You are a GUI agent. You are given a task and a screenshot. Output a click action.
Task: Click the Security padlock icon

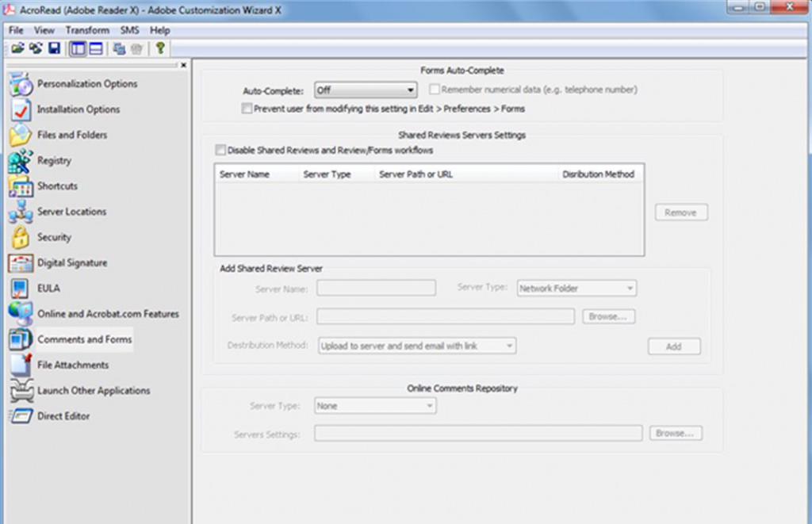click(21, 237)
